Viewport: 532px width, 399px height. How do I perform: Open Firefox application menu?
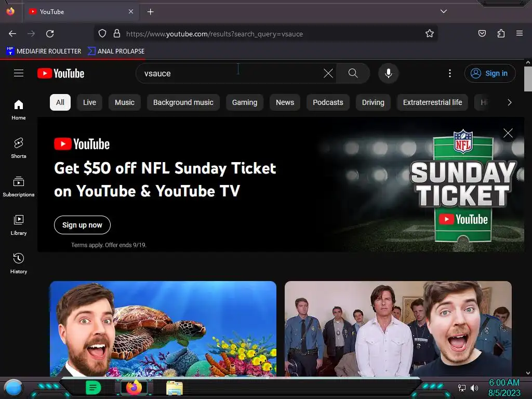point(520,34)
